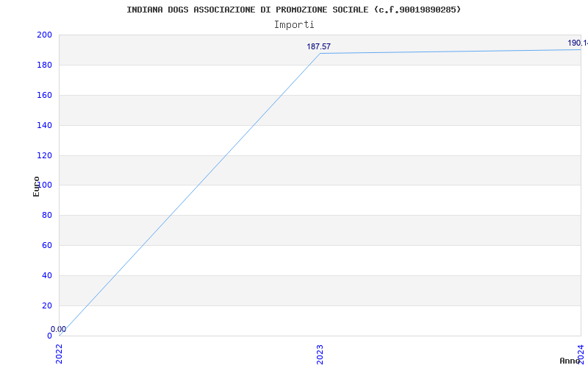Click the 20 y-axis tick label
This screenshot has width=588, height=368.
[x=46, y=305]
